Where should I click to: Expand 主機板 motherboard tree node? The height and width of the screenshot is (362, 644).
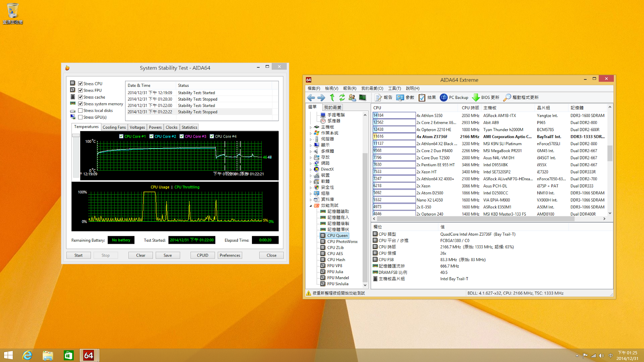[x=311, y=127]
